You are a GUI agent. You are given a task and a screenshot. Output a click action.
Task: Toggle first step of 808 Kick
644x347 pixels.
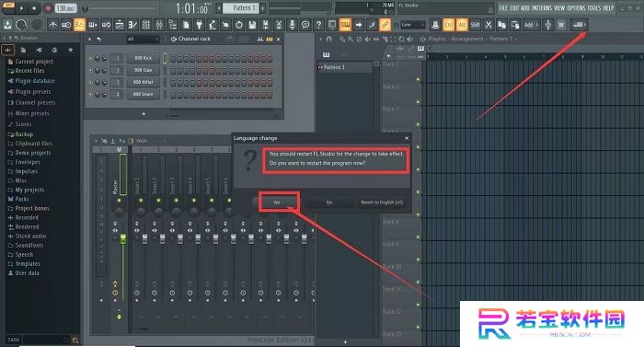173,59
